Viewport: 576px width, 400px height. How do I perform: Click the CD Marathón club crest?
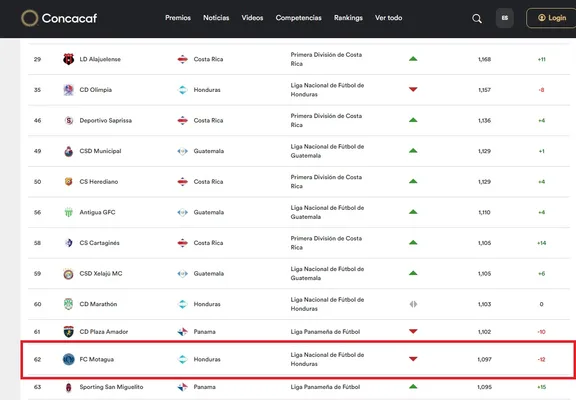68,304
